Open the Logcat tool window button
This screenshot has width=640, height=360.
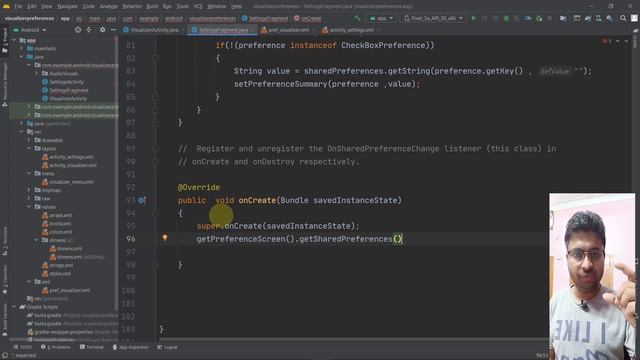tap(167, 347)
